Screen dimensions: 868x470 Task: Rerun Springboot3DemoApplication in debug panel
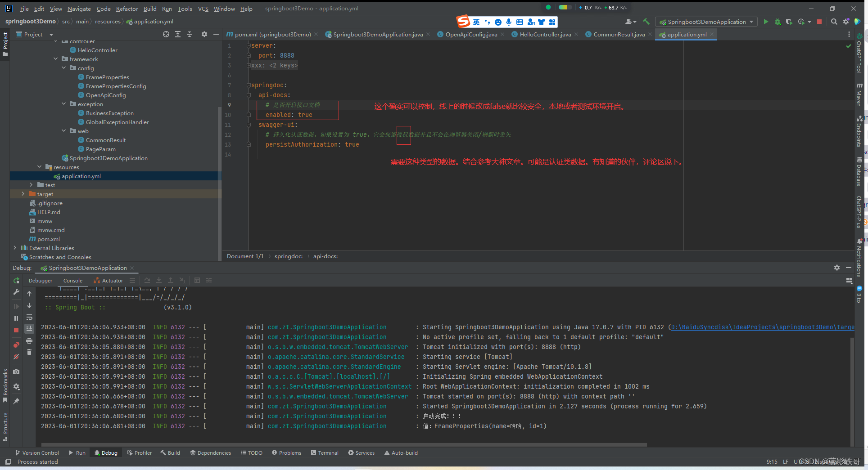pyautogui.click(x=17, y=280)
